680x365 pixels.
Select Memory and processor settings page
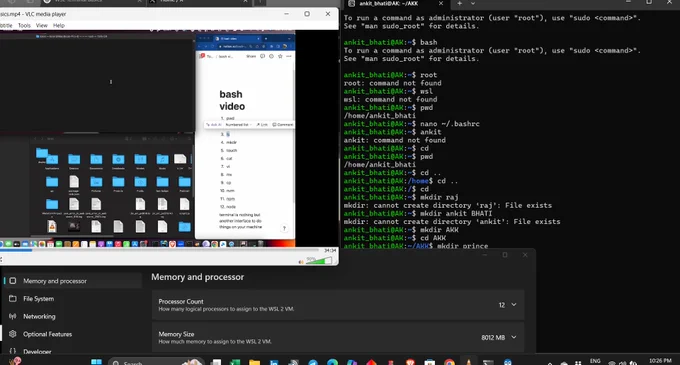pos(72,281)
